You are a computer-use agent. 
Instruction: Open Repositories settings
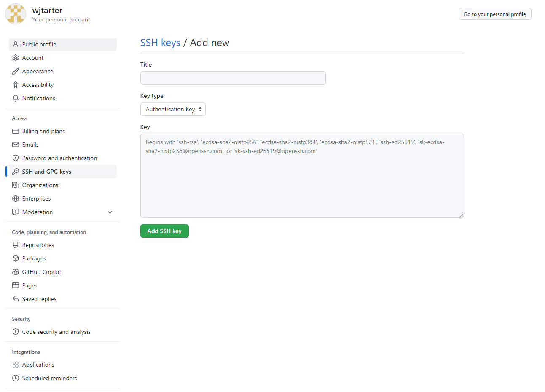pyautogui.click(x=63, y=245)
